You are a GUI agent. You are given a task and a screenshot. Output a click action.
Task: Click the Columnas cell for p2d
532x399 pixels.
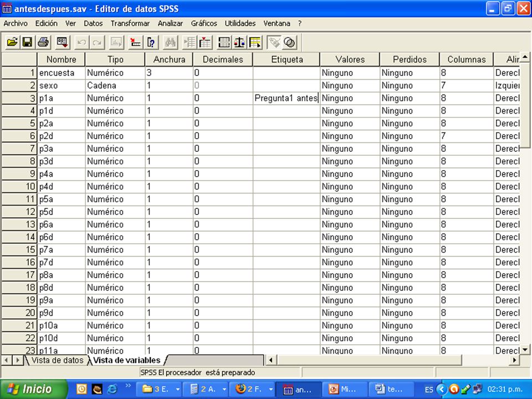[x=467, y=136]
